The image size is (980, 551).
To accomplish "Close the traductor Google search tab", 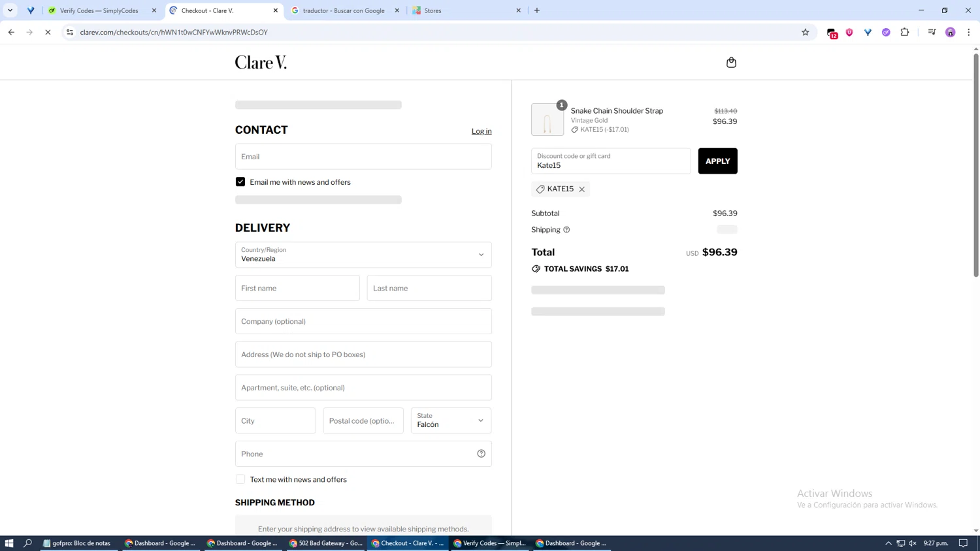I will 397,10.
